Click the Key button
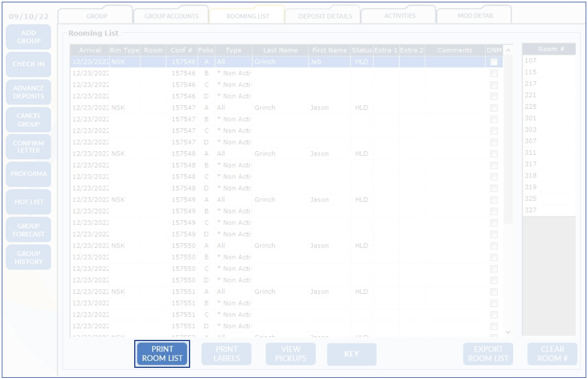This screenshot has width=588, height=379. pos(351,354)
